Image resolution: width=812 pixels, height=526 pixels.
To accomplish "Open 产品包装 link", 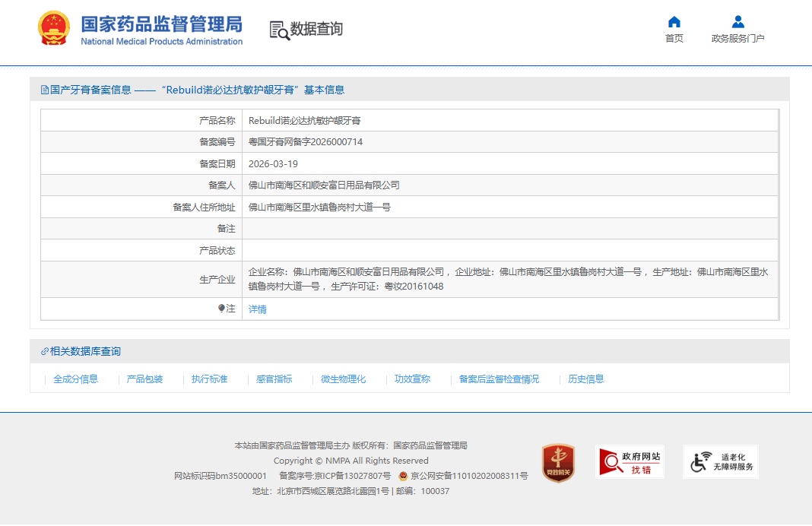I will pyautogui.click(x=144, y=379).
